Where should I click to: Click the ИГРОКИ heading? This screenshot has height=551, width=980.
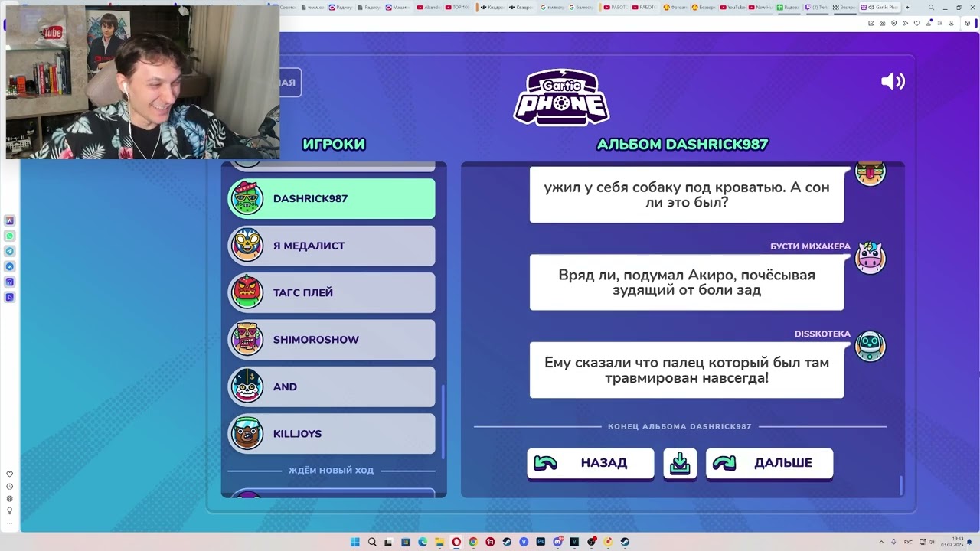[334, 144]
